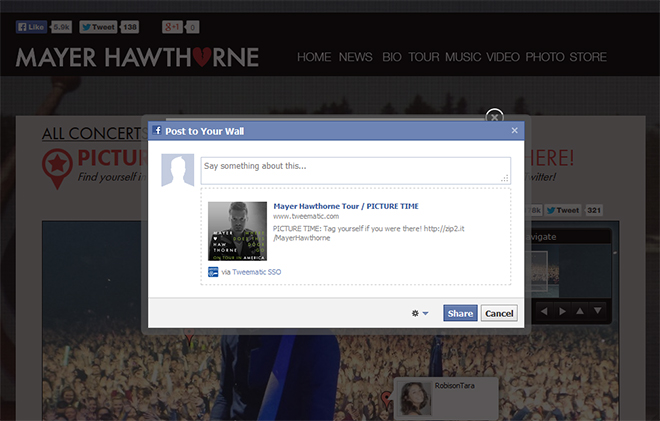
Task: Navigate left with the left arrow
Action: point(544,311)
